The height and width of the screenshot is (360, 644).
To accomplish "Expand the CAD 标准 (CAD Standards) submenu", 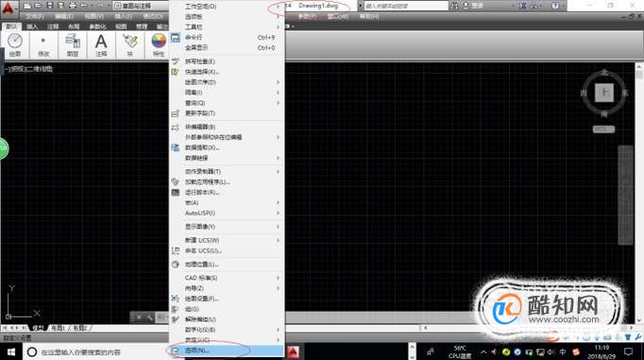I will 278,278.
